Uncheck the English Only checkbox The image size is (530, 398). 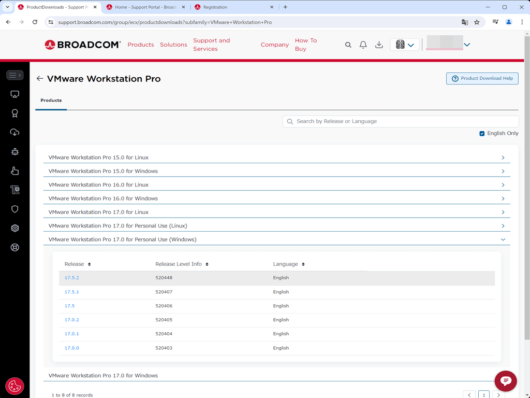482,133
